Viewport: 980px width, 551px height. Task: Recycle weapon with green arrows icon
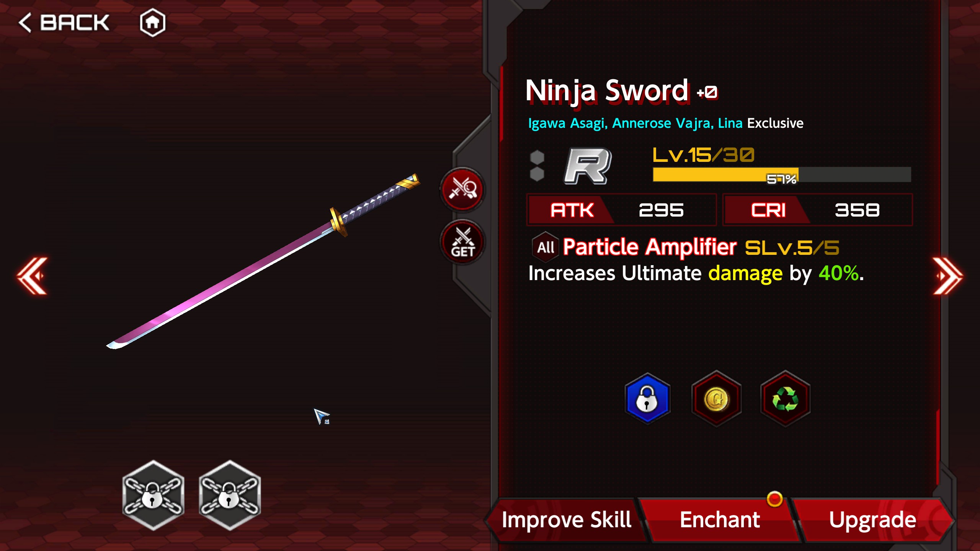[x=785, y=398]
